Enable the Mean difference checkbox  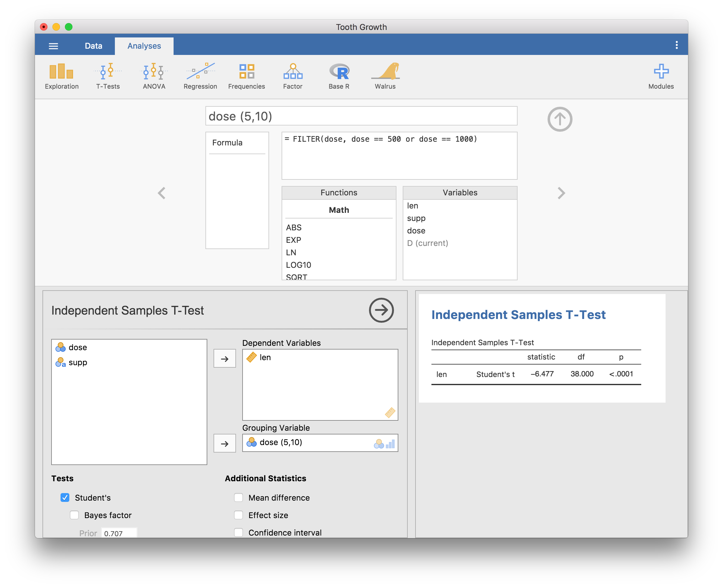(239, 497)
